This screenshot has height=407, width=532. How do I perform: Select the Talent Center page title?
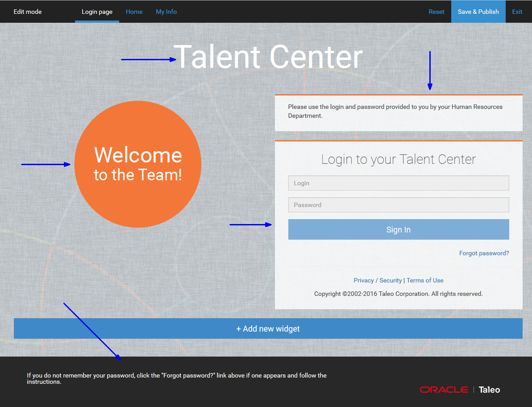point(268,57)
